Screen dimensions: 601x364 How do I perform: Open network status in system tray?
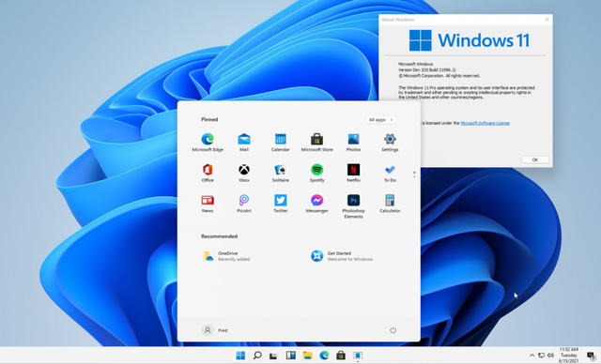tap(541, 356)
